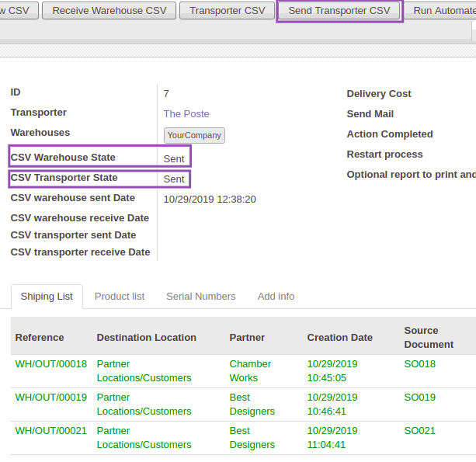Click destination location of WH/OUT/00018
The height and width of the screenshot is (462, 476).
click(x=144, y=371)
